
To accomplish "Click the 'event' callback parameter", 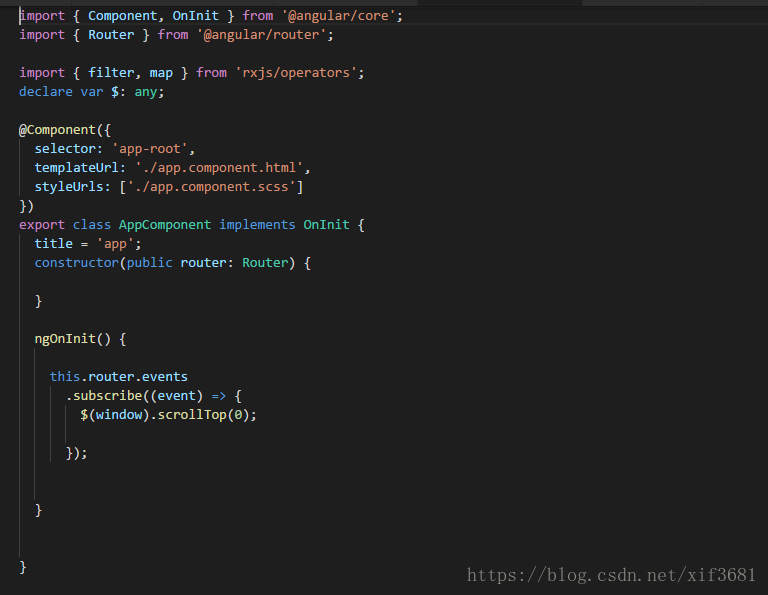I will click(x=176, y=396).
